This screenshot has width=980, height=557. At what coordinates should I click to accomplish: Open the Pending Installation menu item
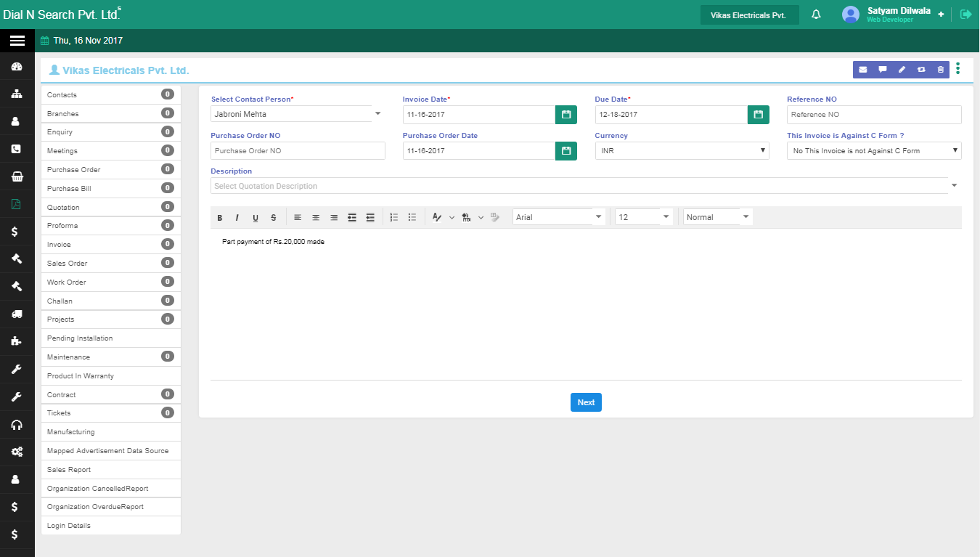[x=111, y=338]
